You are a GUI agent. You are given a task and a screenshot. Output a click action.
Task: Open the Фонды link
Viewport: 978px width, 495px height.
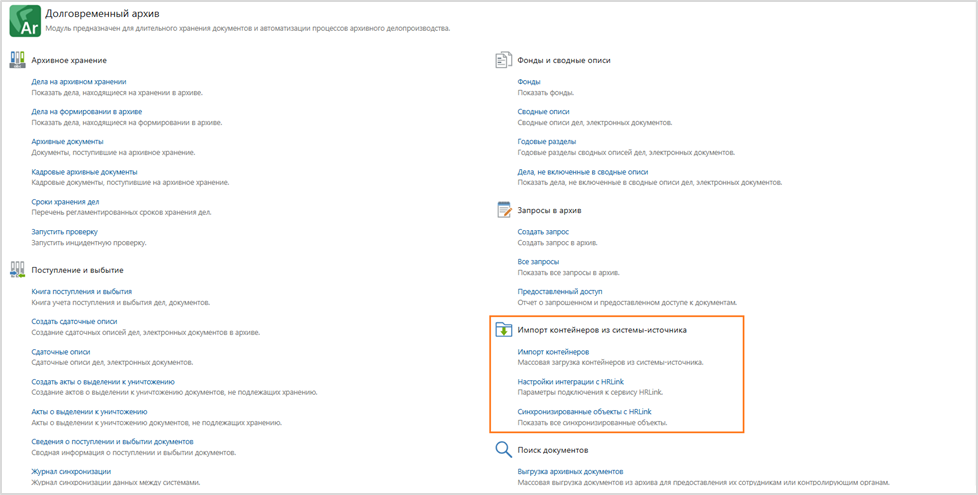(x=529, y=81)
